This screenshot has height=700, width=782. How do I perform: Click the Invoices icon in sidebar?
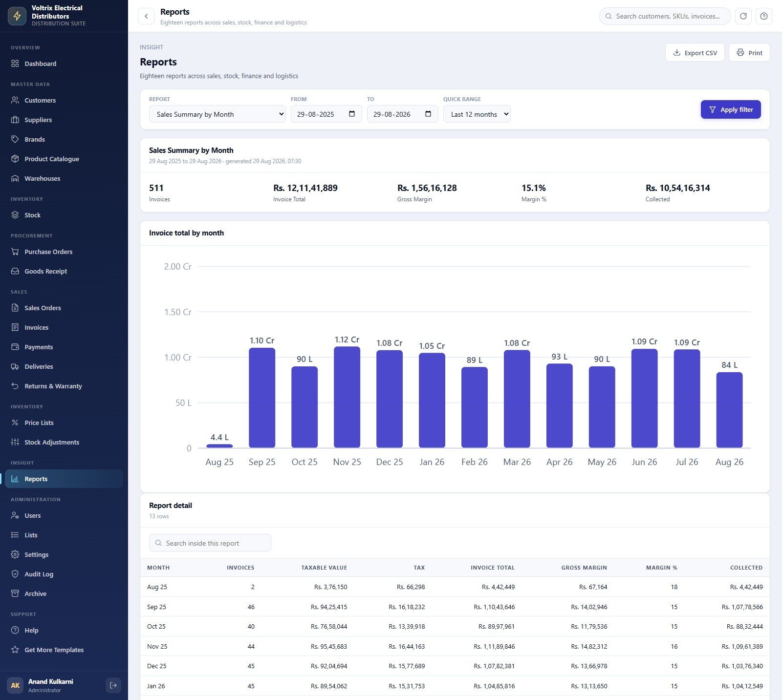click(x=15, y=327)
